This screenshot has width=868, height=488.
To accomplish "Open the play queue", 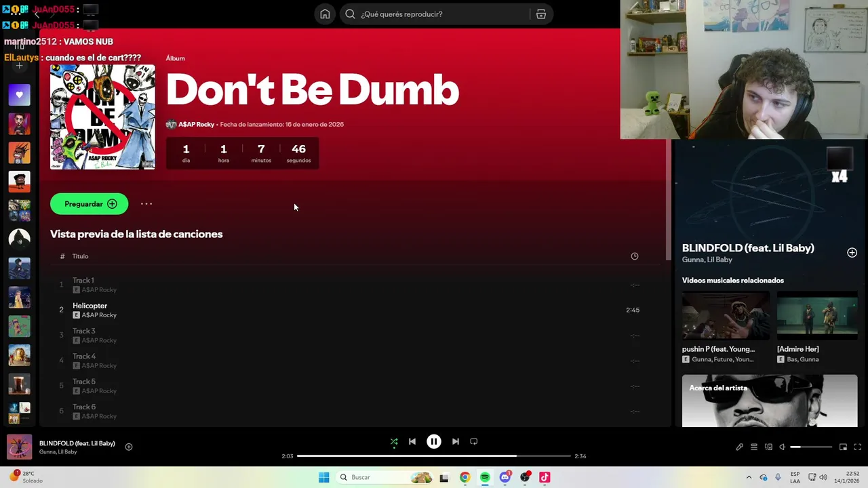I will click(x=754, y=447).
